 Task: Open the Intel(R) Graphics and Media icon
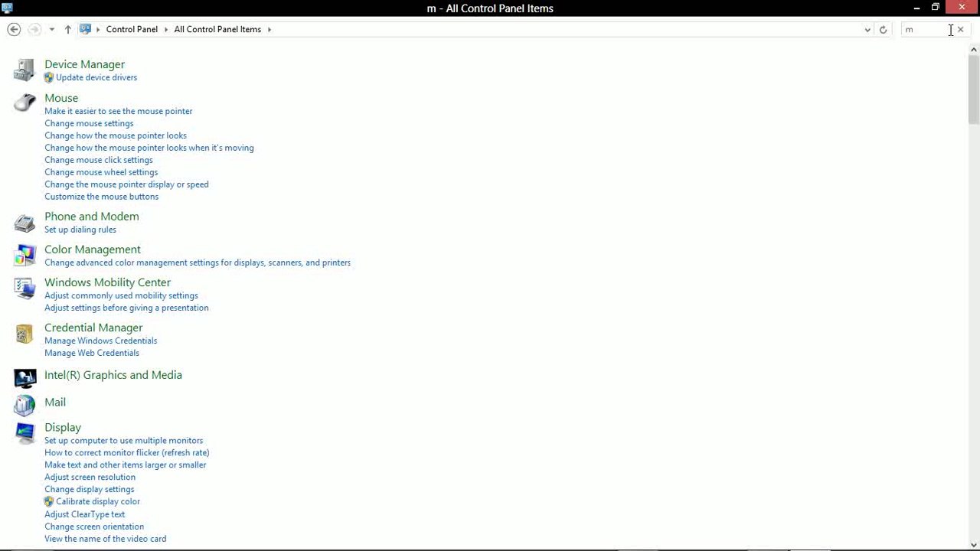click(24, 377)
